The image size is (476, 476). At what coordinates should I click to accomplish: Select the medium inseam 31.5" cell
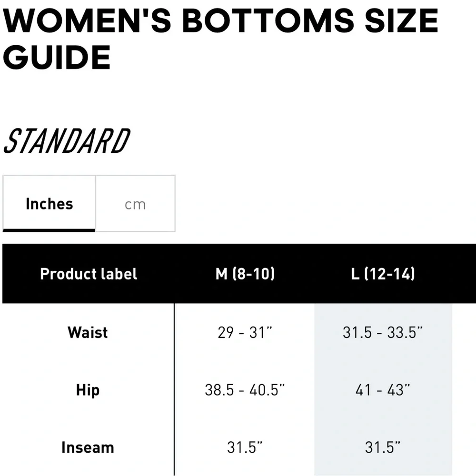tap(245, 447)
